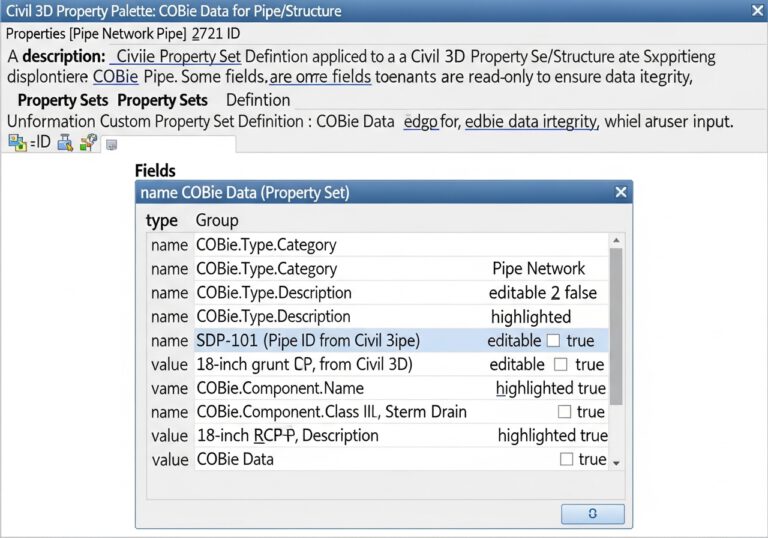Click the 'type' column header
Viewport: 768px width, 538px height.
click(x=162, y=221)
